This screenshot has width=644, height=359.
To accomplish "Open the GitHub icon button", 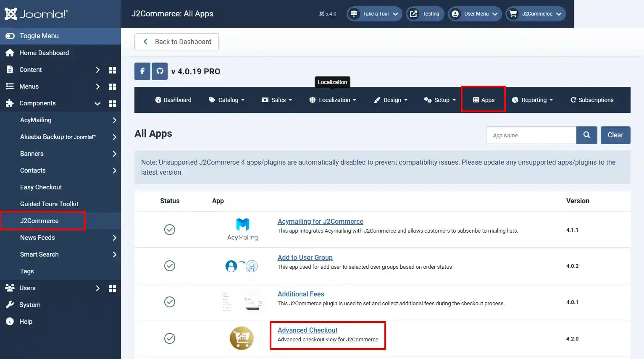I will (x=160, y=71).
